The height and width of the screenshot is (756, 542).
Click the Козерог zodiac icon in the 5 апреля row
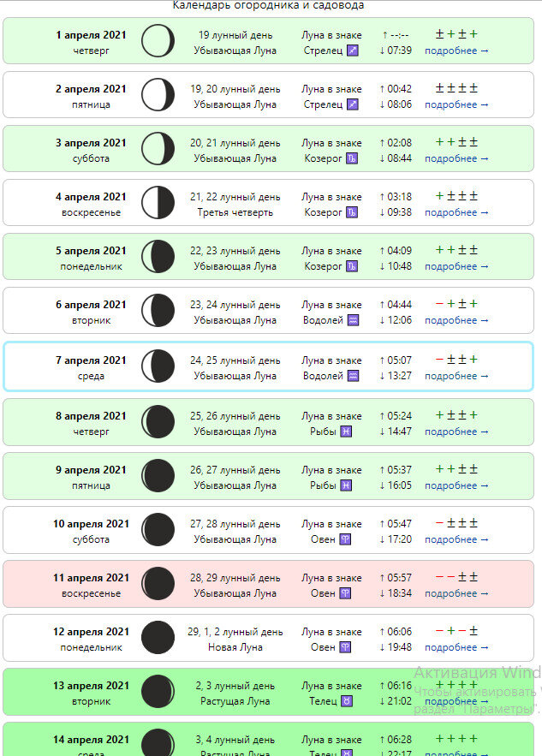(352, 266)
